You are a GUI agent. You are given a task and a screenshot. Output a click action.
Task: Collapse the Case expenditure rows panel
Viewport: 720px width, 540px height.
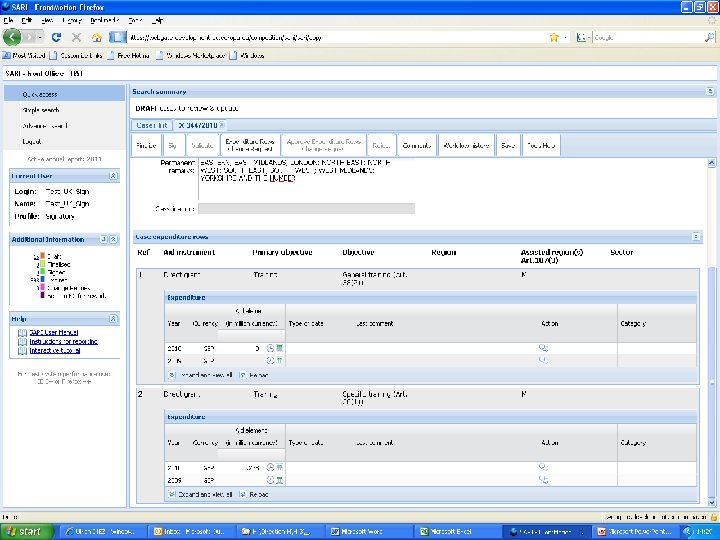696,236
